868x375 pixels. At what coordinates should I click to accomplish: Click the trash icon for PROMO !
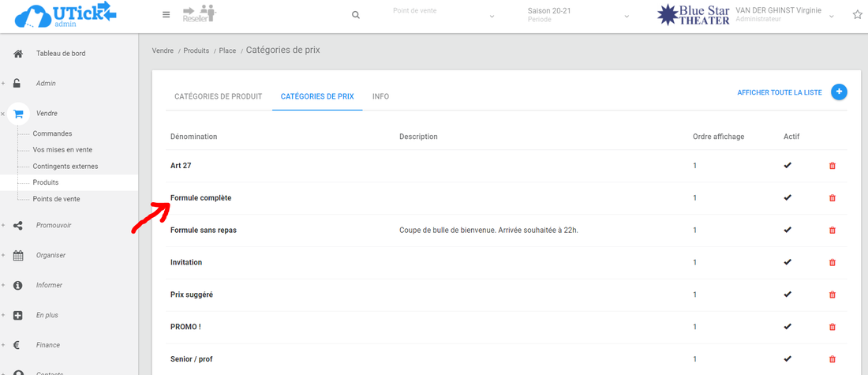coord(832,327)
